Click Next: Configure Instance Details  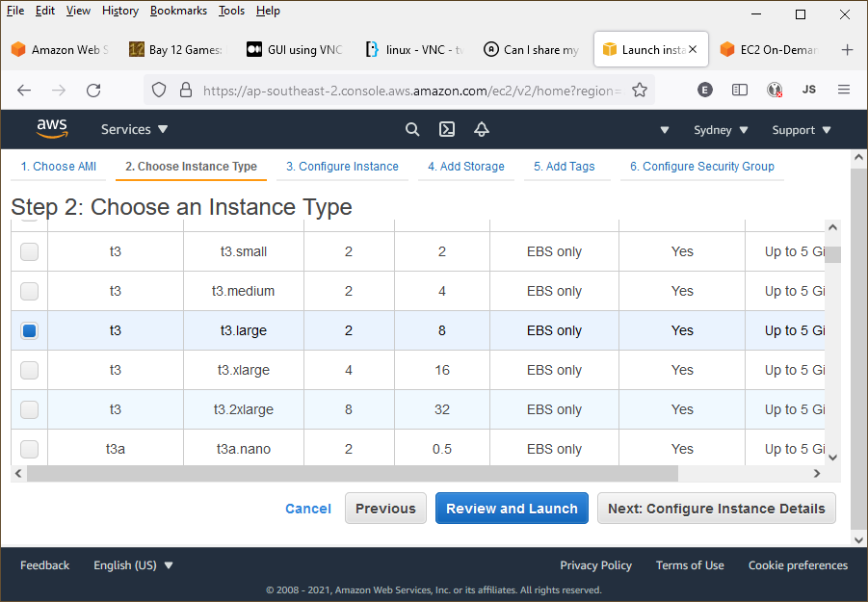point(717,508)
